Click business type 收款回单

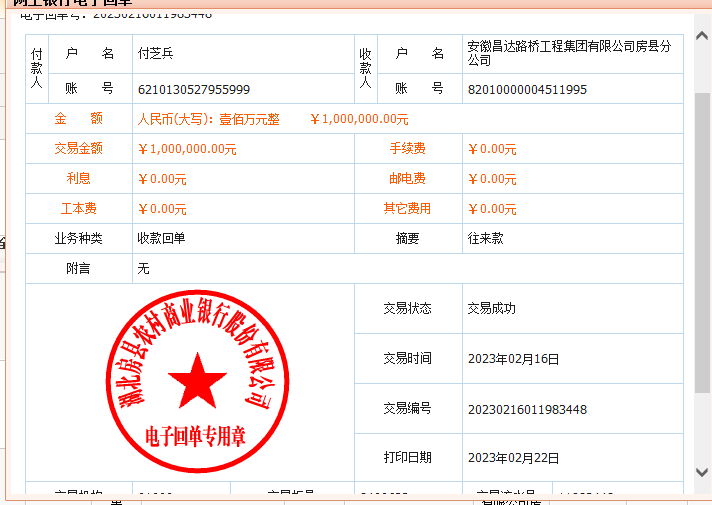point(161,239)
